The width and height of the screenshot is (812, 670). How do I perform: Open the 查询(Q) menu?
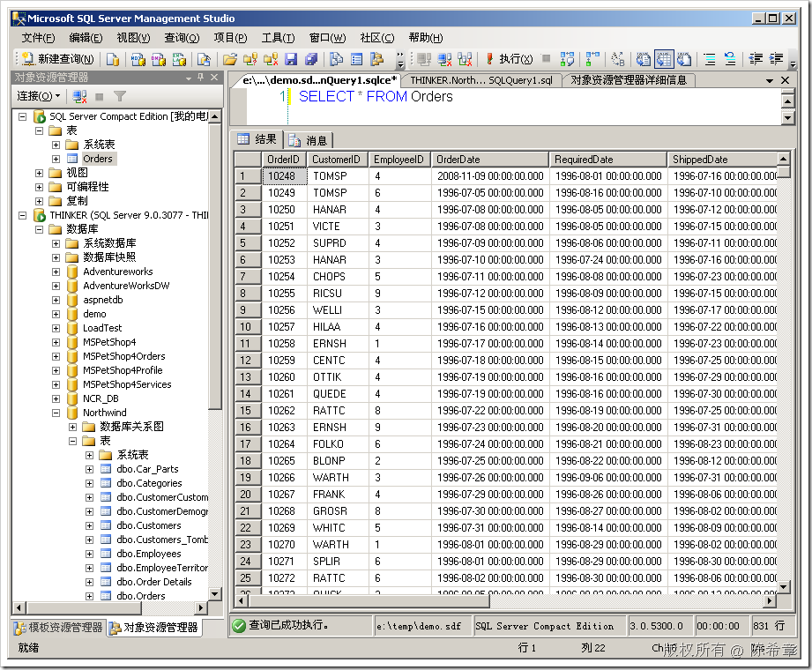[182, 38]
